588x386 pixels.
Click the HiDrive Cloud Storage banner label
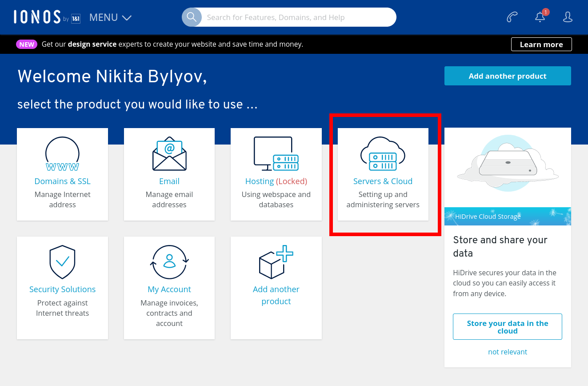click(x=488, y=217)
